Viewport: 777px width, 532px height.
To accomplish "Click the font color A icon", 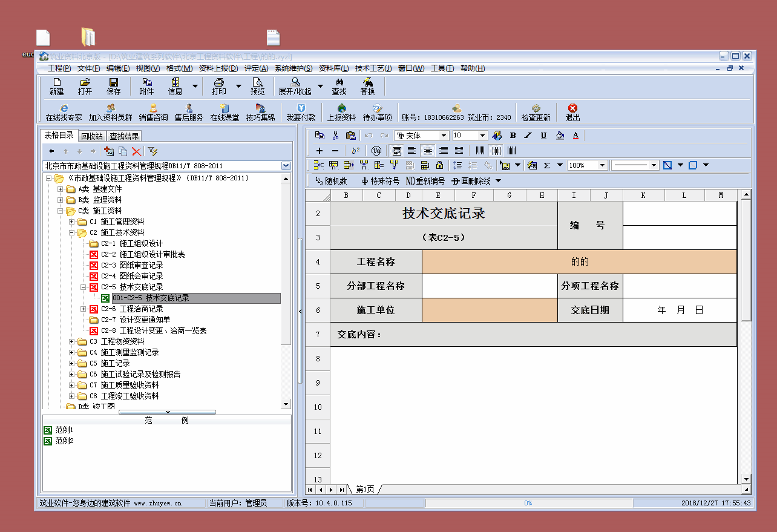I will coord(575,136).
